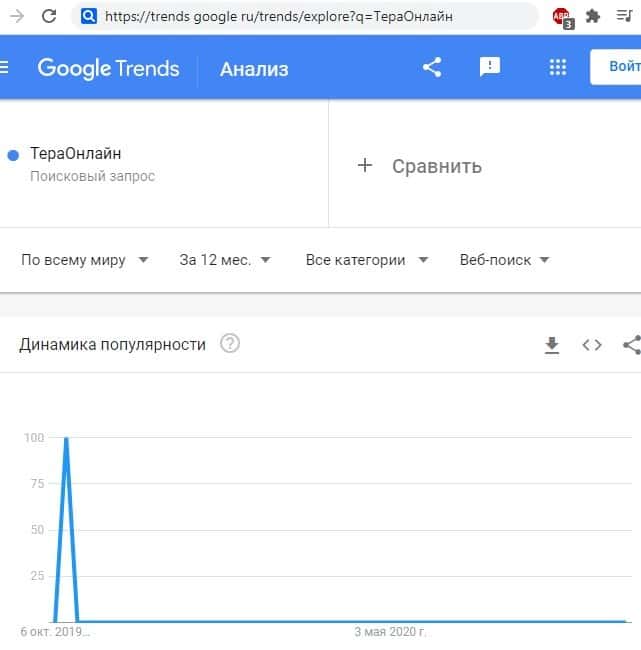The width and height of the screenshot is (641, 650).
Task: Open help for Динамика популярности
Action: [230, 344]
